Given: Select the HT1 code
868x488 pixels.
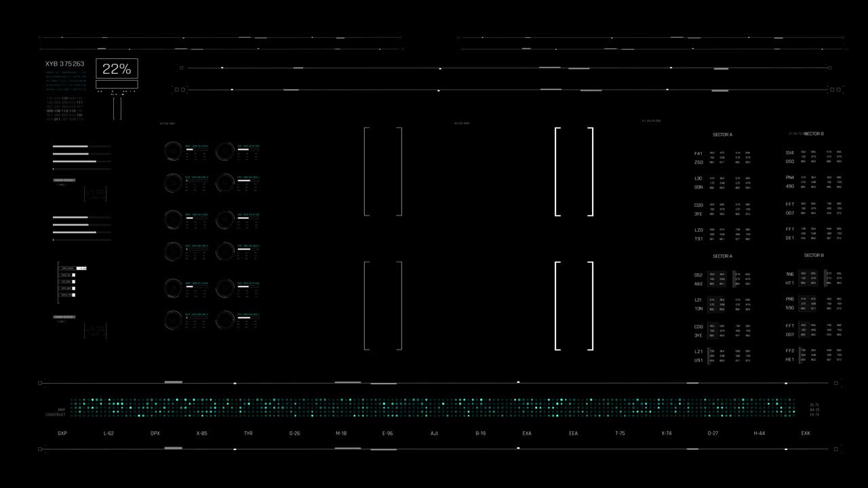Looking at the screenshot, I should point(790,283).
